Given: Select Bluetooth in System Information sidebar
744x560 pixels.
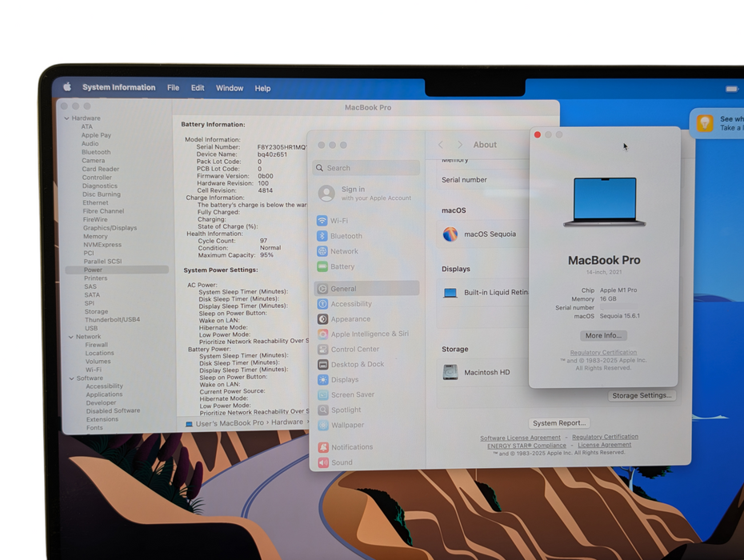Looking at the screenshot, I should [x=96, y=152].
